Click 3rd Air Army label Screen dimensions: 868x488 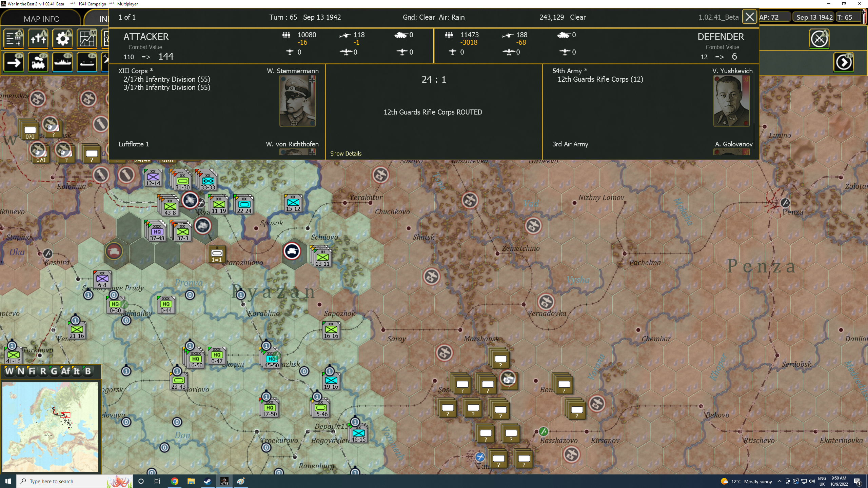pos(570,144)
